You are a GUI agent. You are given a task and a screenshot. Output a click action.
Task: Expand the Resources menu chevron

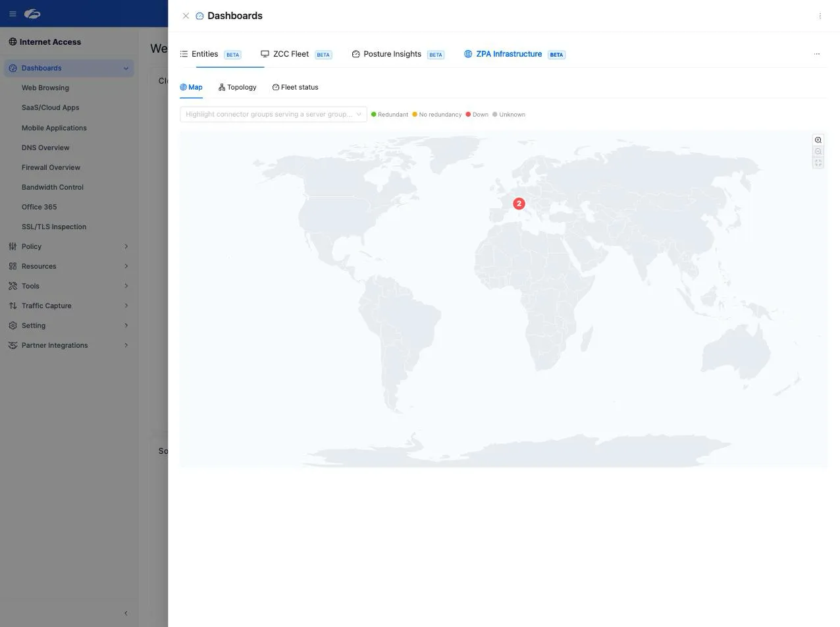click(126, 266)
